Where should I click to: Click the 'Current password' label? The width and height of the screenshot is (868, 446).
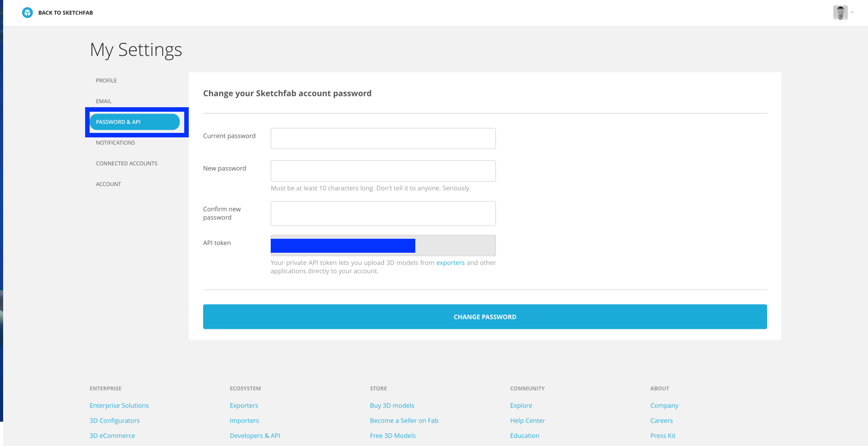click(x=229, y=136)
